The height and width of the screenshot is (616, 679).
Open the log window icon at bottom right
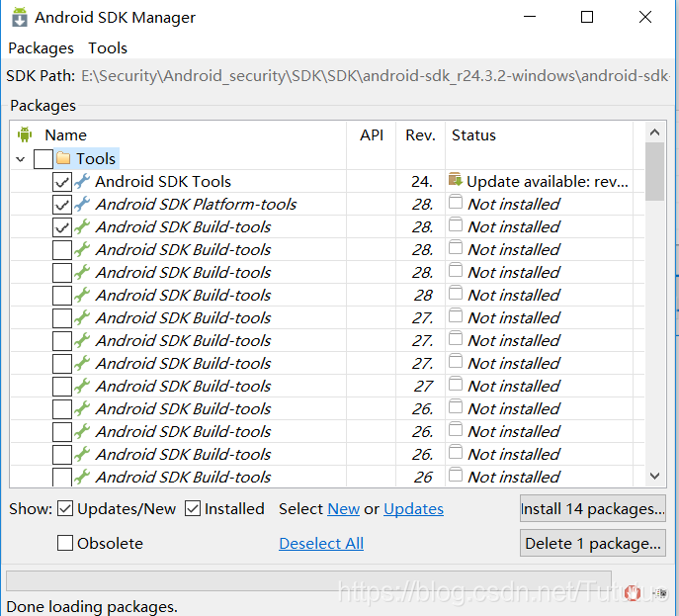pyautogui.click(x=661, y=593)
